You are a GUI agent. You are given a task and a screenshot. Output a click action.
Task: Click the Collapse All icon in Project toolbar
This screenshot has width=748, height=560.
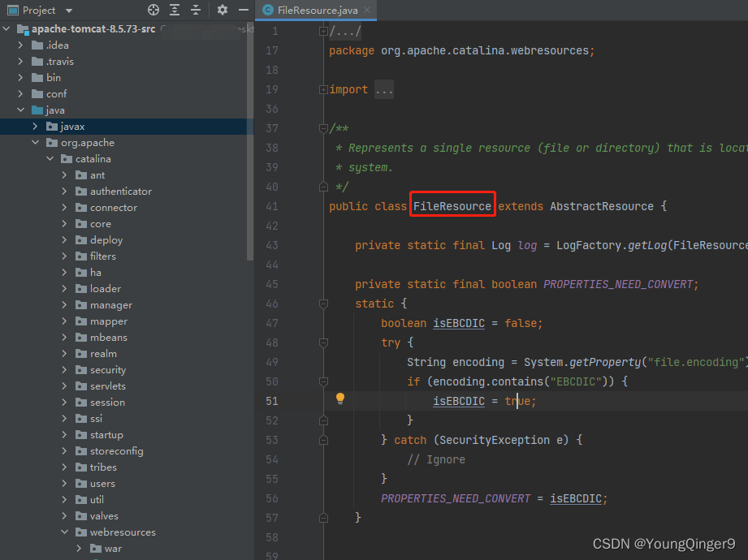point(196,10)
